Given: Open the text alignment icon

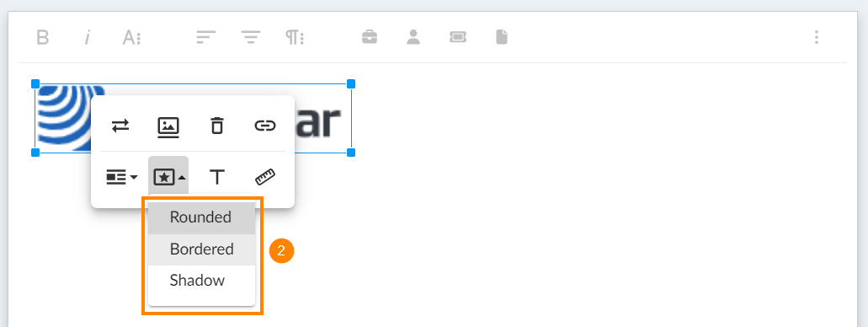Looking at the screenshot, I should tap(206, 38).
